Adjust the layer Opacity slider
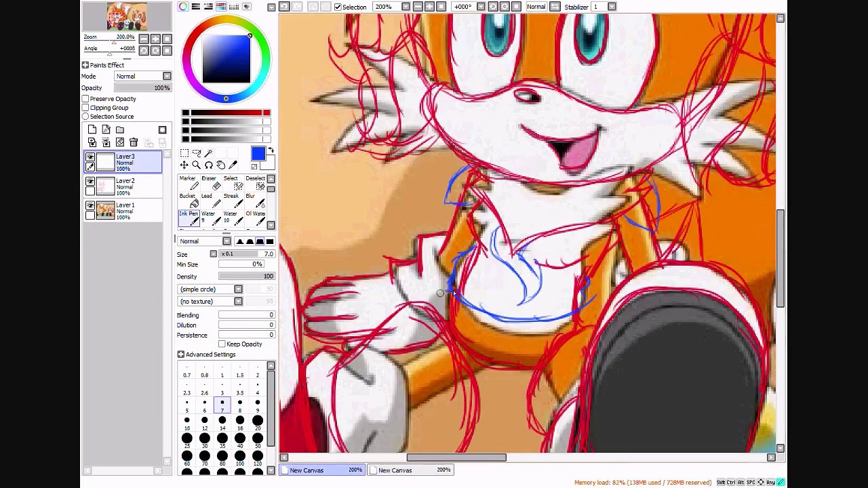Screen dimensions: 868x488 [142, 88]
